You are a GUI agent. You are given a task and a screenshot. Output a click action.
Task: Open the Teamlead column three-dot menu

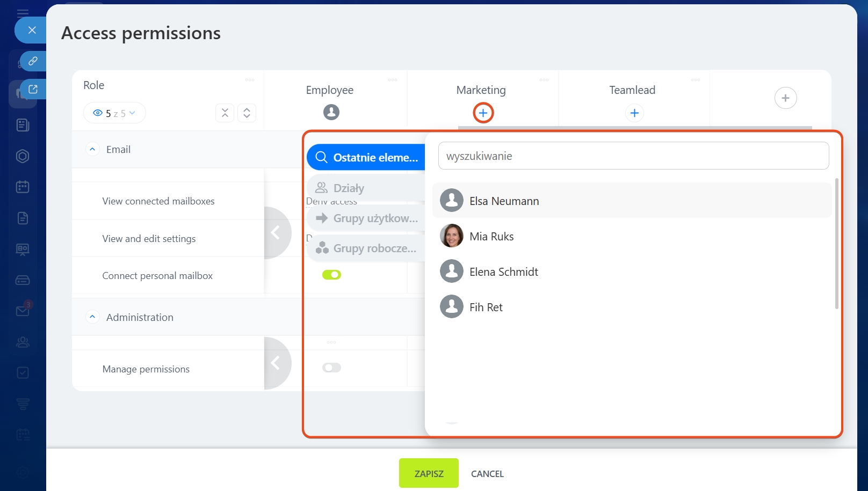[x=696, y=80]
